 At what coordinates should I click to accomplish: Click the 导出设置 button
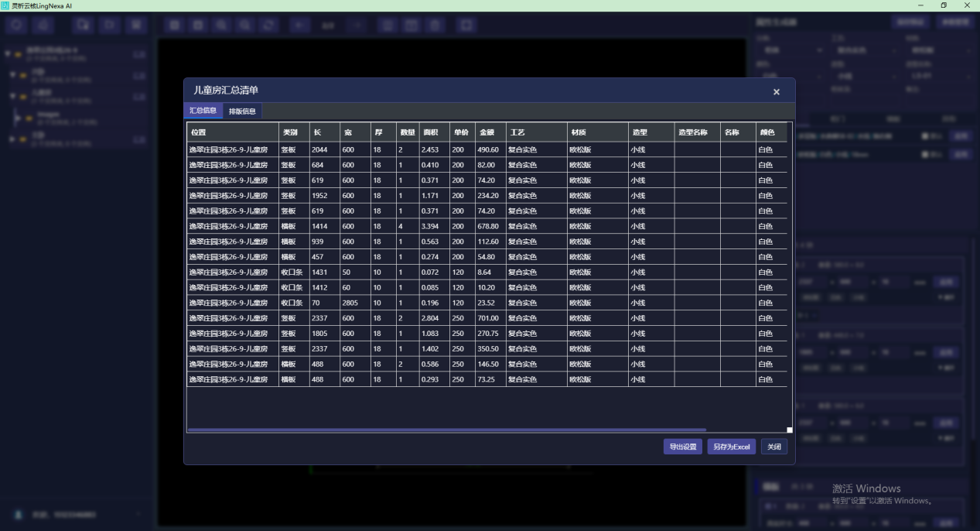683,447
